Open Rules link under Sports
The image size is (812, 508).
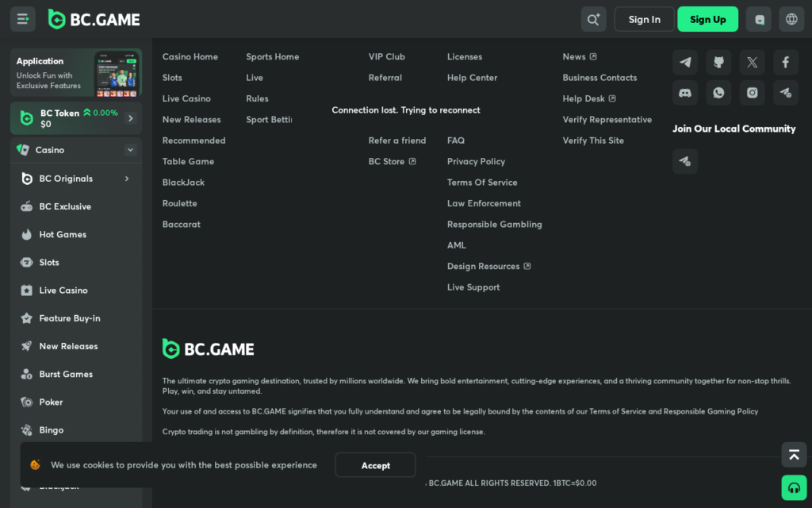tap(258, 98)
